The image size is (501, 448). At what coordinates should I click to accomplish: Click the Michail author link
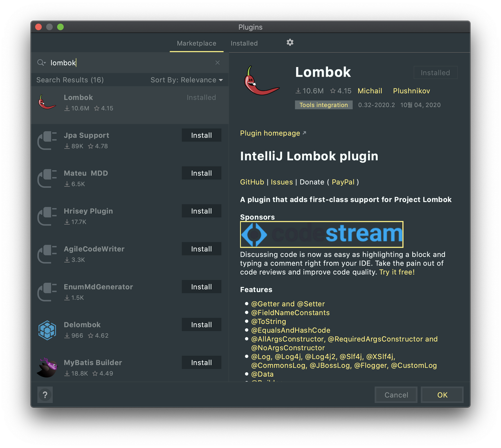(x=370, y=91)
